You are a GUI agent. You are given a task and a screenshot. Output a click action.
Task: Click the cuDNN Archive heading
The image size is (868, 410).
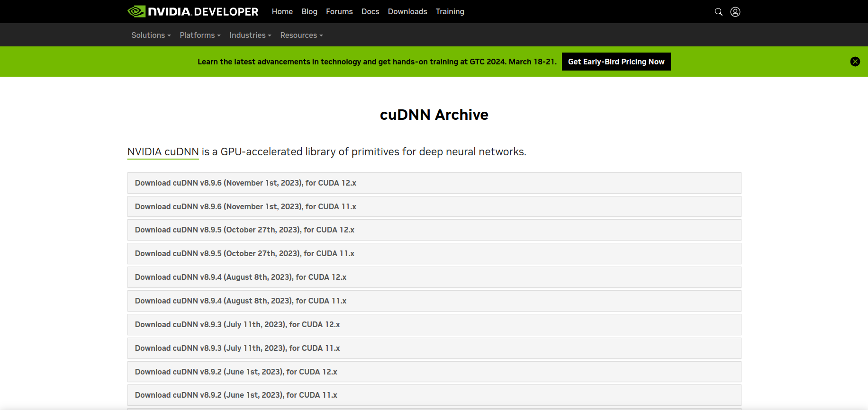(x=434, y=115)
